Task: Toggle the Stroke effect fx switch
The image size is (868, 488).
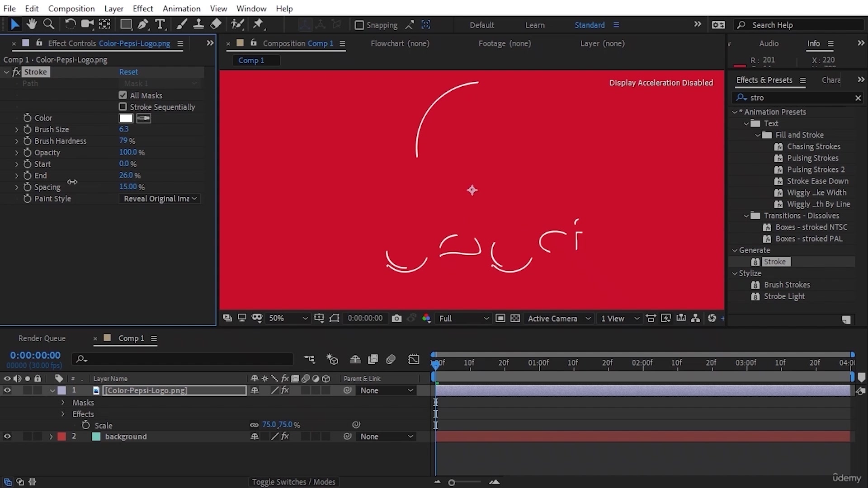Action: tap(16, 72)
